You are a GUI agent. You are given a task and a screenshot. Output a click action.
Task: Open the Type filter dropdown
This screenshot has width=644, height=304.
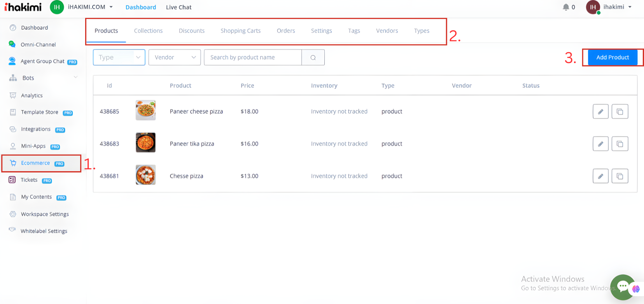(119, 58)
